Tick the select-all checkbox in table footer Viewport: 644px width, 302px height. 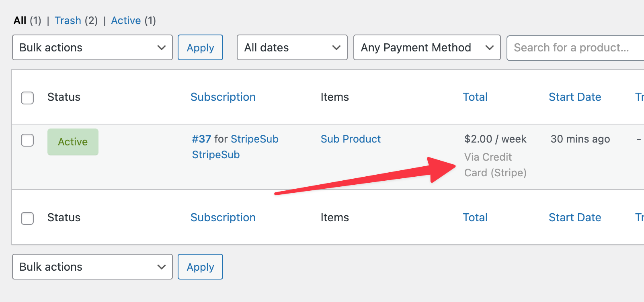(27, 218)
